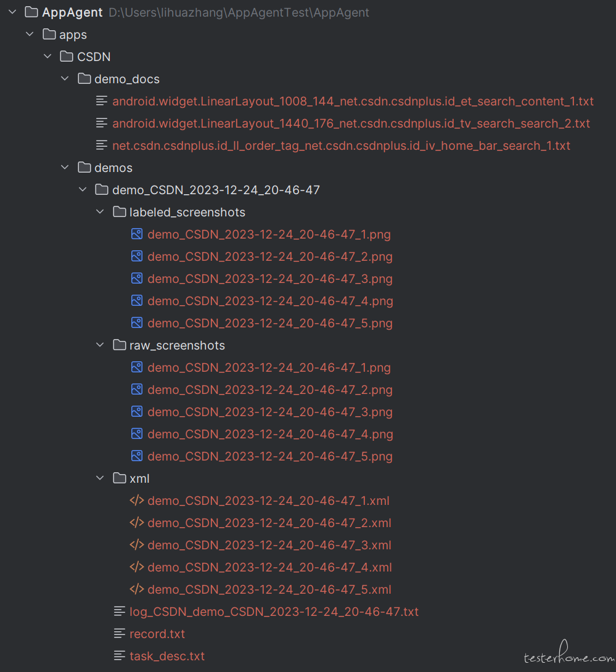Click text file icon of net.csdn.csdnplus.id_ll_order_tag file
The height and width of the screenshot is (672, 616).
[102, 145]
